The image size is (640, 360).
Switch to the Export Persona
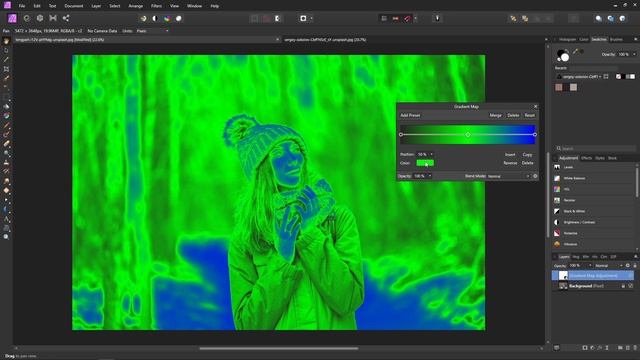[66, 18]
